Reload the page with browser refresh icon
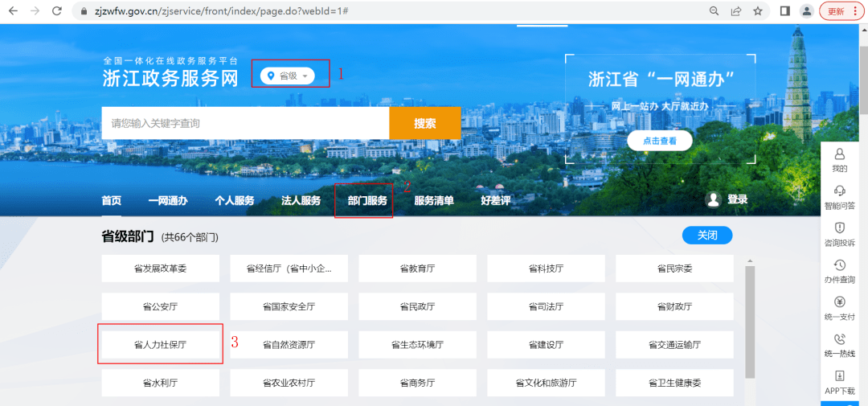The width and height of the screenshot is (868, 406). [x=56, y=11]
